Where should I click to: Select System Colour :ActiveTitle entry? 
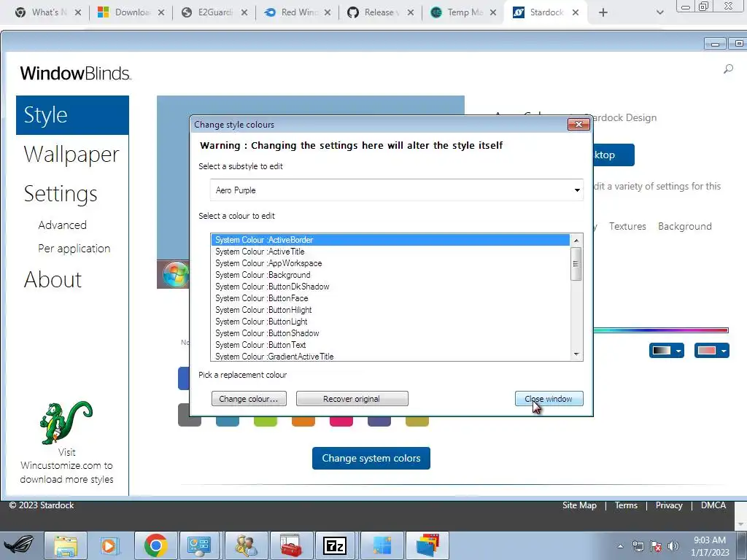tap(390, 252)
